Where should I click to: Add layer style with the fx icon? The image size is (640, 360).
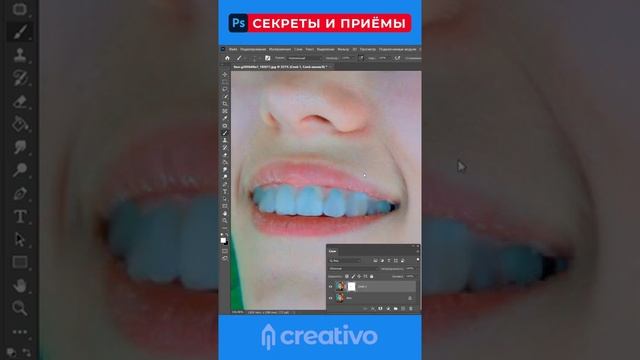[x=373, y=309]
